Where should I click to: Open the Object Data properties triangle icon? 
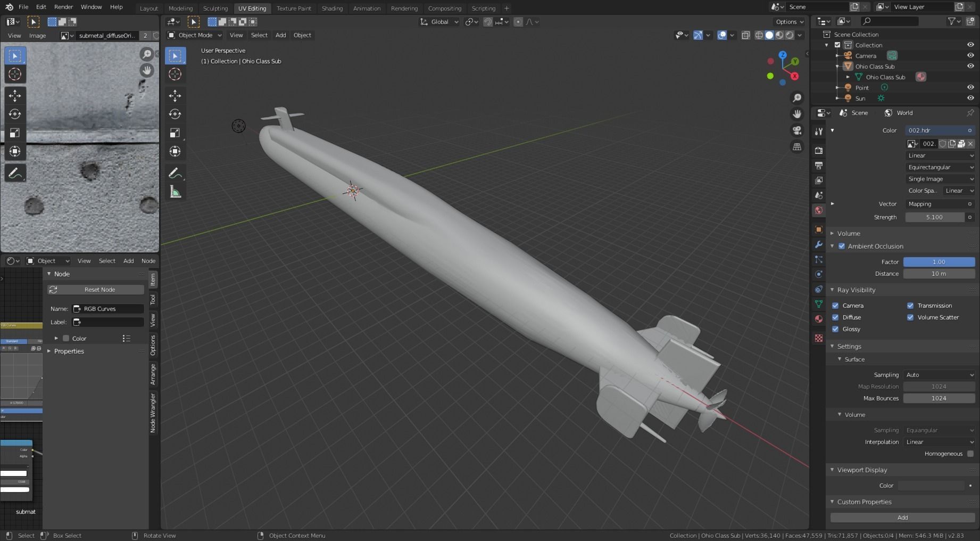coord(819,304)
